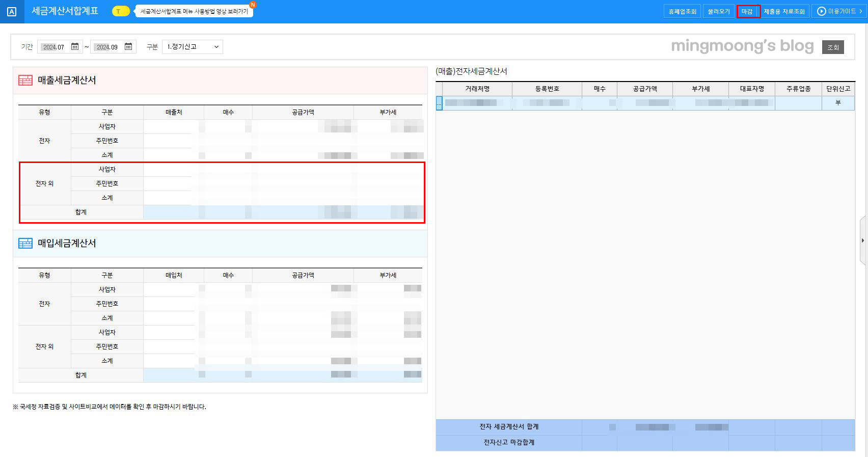Image resolution: width=868 pixels, height=457 pixels.
Task: Open the tax invoice summary usage video link
Action: coord(194,11)
